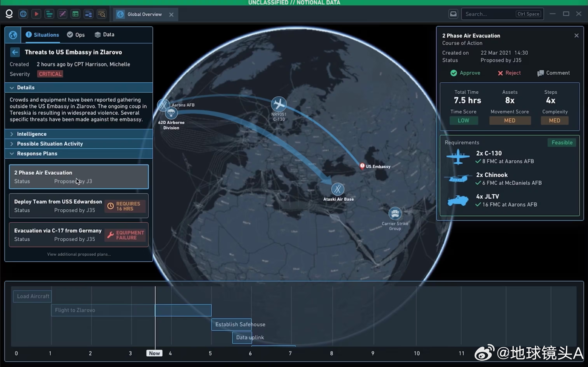
Task: Switch to the Ops tab
Action: (76, 35)
